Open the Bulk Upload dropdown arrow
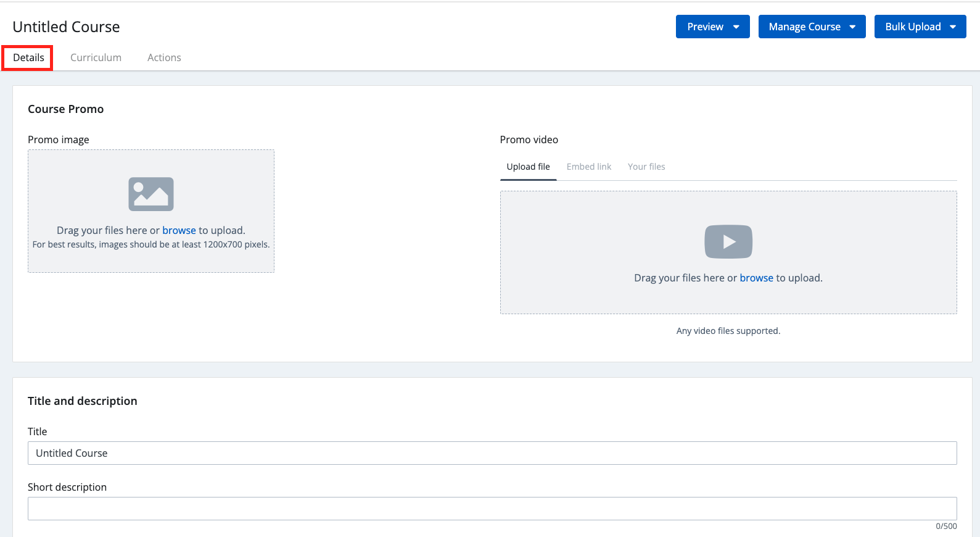Screen dimensions: 980x537 pyautogui.click(x=953, y=27)
